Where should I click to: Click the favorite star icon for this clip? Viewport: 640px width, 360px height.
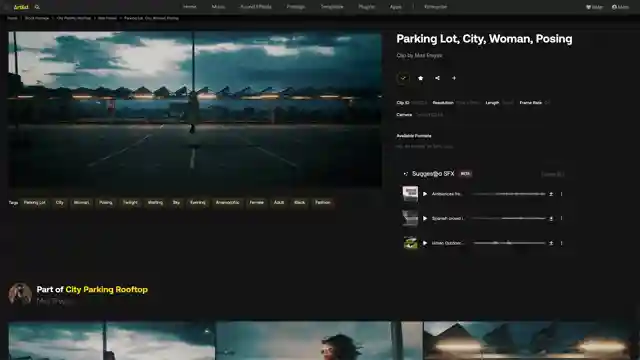[x=420, y=78]
